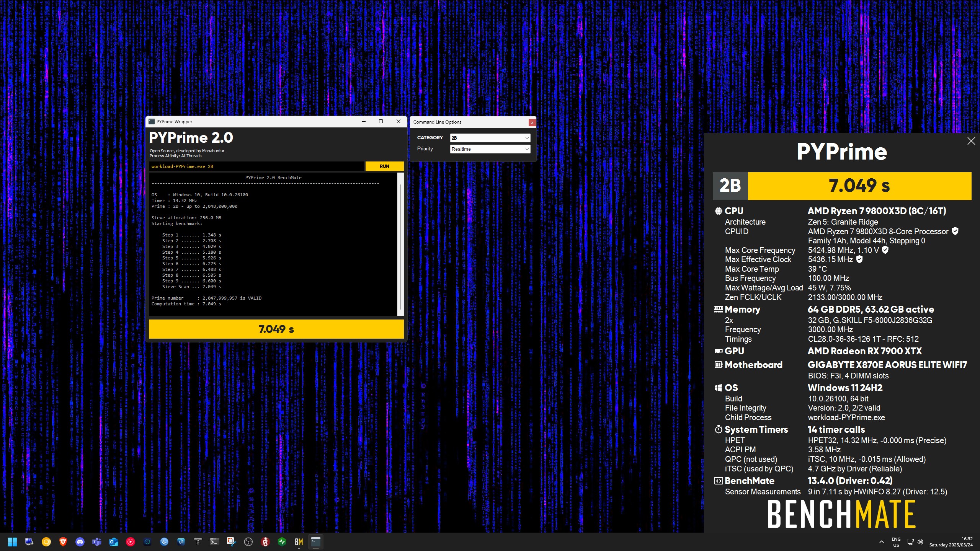The width and height of the screenshot is (980, 551).
Task: Open the Snipping Tool taskbar icon
Action: coord(231,542)
